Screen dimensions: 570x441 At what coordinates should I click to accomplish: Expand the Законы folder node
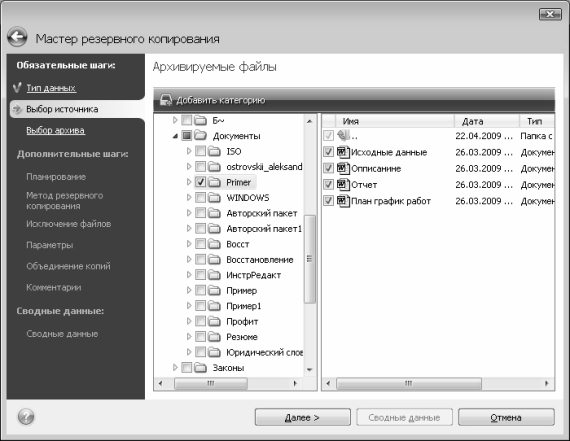point(175,368)
